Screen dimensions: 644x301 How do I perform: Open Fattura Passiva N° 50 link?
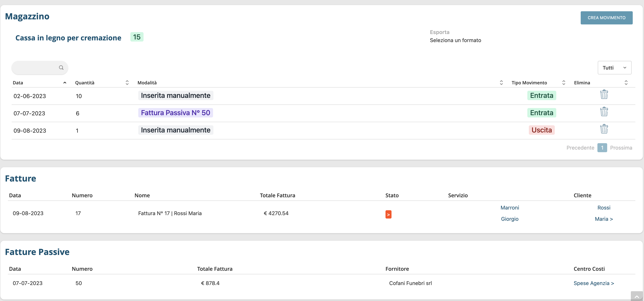pos(175,113)
